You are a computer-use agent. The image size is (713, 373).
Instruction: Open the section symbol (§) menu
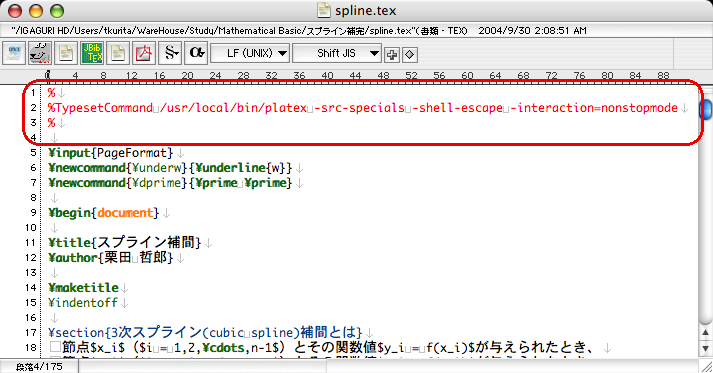(171, 53)
